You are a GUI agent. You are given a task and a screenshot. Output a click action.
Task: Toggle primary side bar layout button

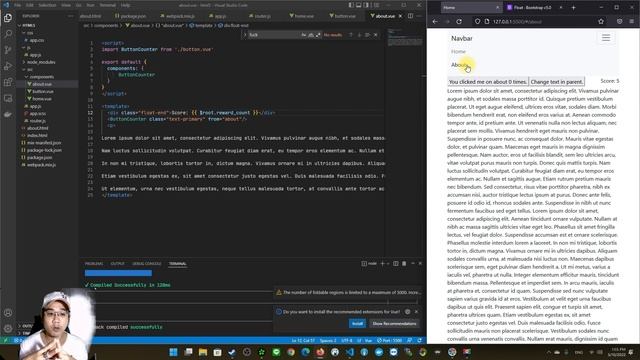tap(351, 5)
